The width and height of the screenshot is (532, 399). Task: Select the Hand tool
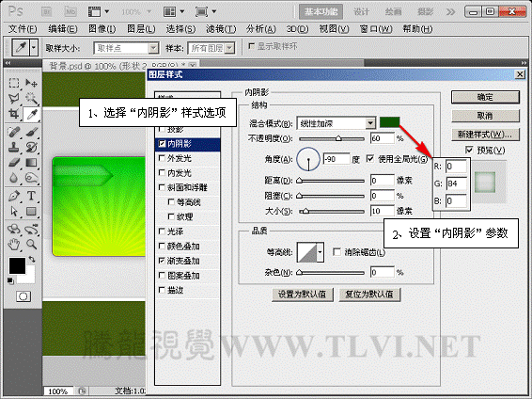14,244
